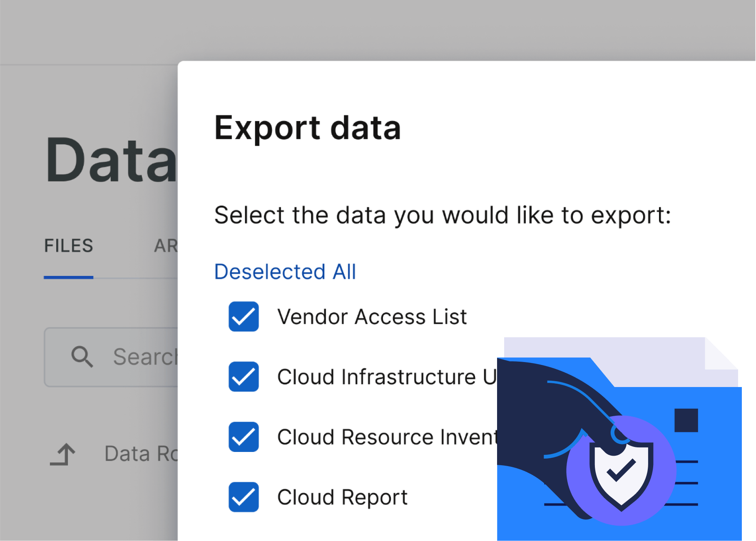Uncheck the Cloud Resource Inventory checkbox

click(244, 437)
